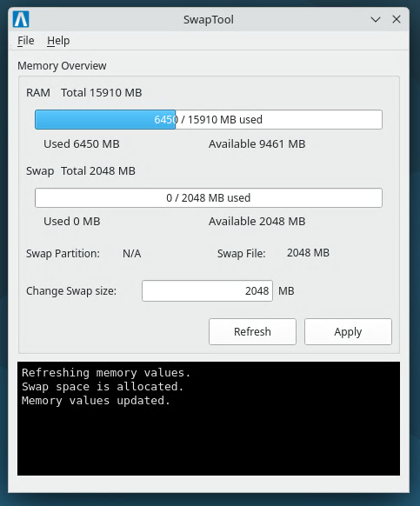
Task: Click the SwapTool window title text
Action: (209, 19)
